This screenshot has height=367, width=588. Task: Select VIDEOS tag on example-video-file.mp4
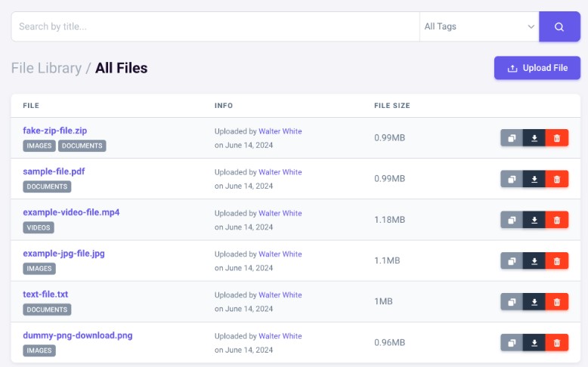pyautogui.click(x=39, y=227)
